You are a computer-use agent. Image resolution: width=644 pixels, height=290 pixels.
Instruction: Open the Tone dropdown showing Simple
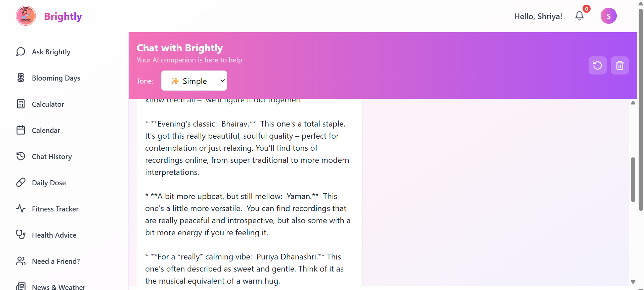click(194, 81)
